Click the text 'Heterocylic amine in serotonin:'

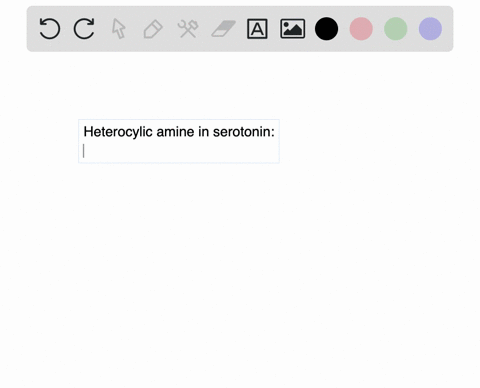coord(179,132)
